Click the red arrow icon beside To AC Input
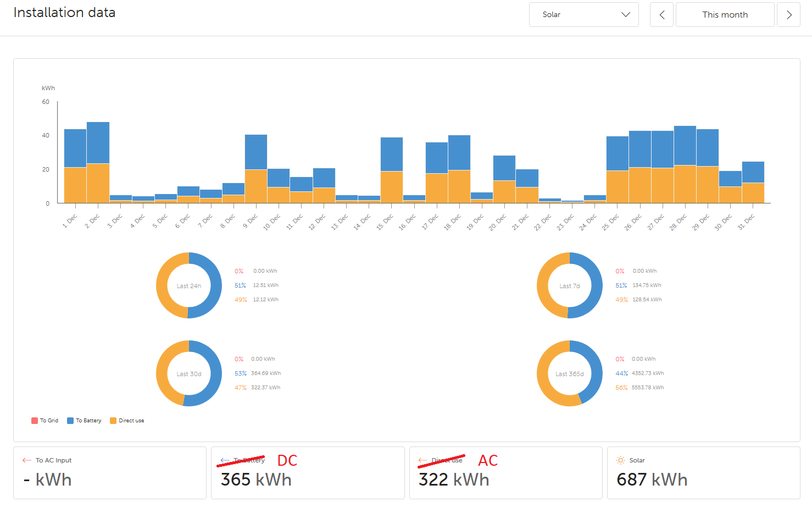Image resolution: width=812 pixels, height=507 pixels. (26, 460)
